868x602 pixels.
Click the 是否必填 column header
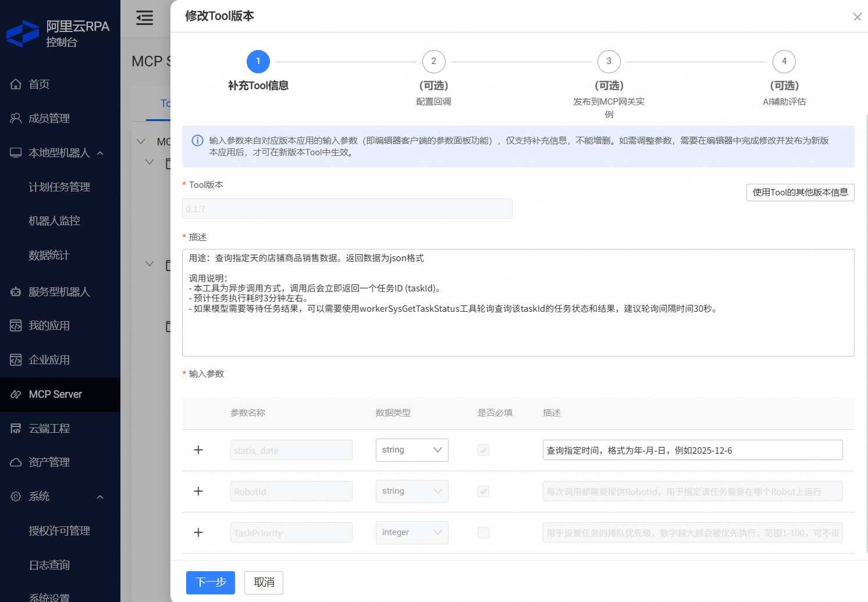[x=495, y=413]
